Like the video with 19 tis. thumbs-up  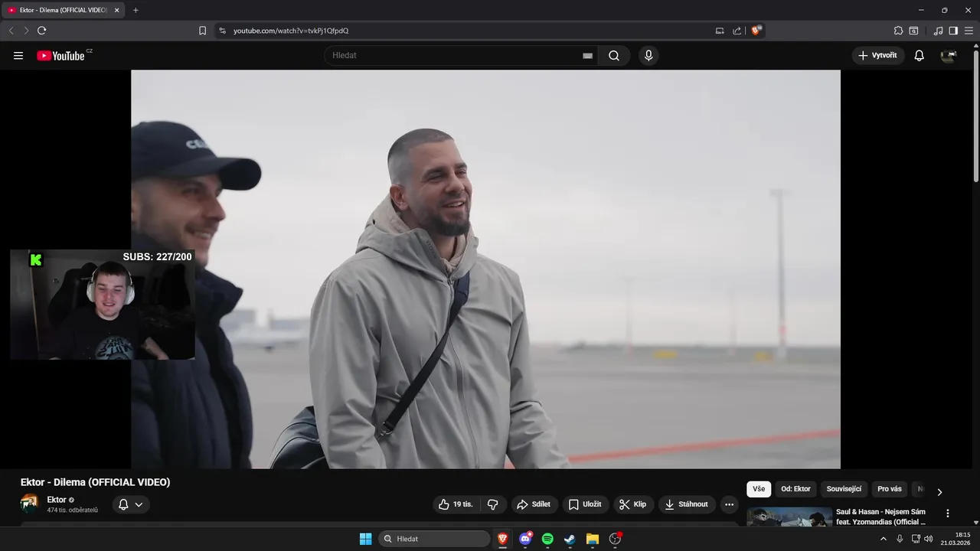pos(456,504)
